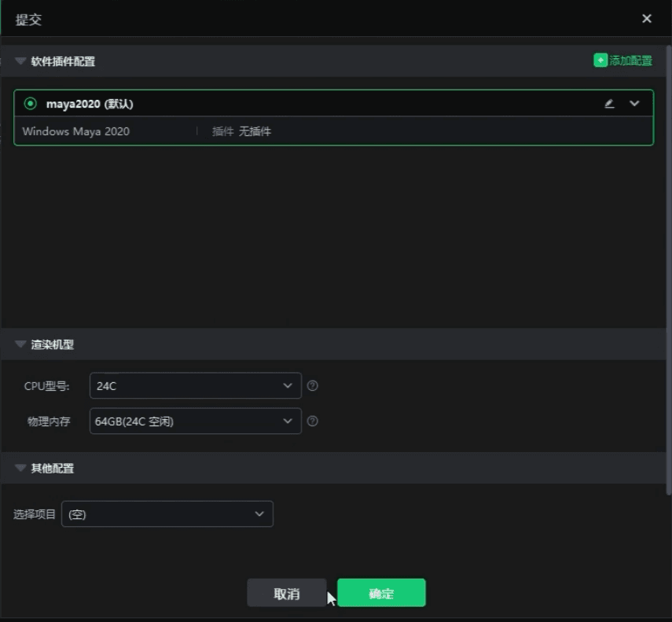Click the 添加配置 link text
The width and height of the screenshot is (672, 622).
tap(630, 61)
